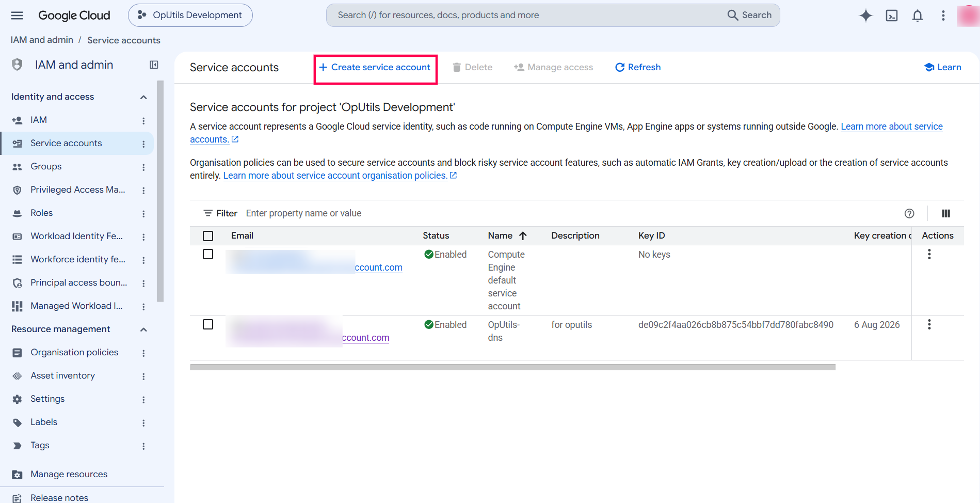Open Manage resources in sidebar
This screenshot has height=503, width=980.
pyautogui.click(x=69, y=474)
